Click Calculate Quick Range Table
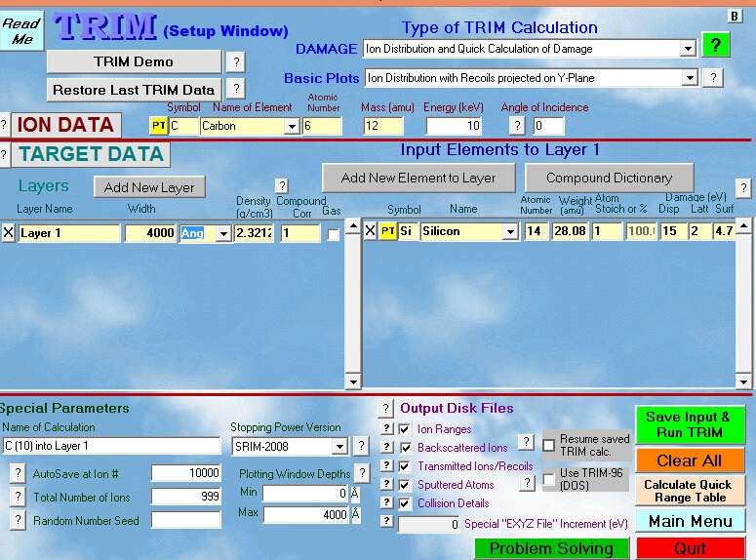 [x=690, y=491]
